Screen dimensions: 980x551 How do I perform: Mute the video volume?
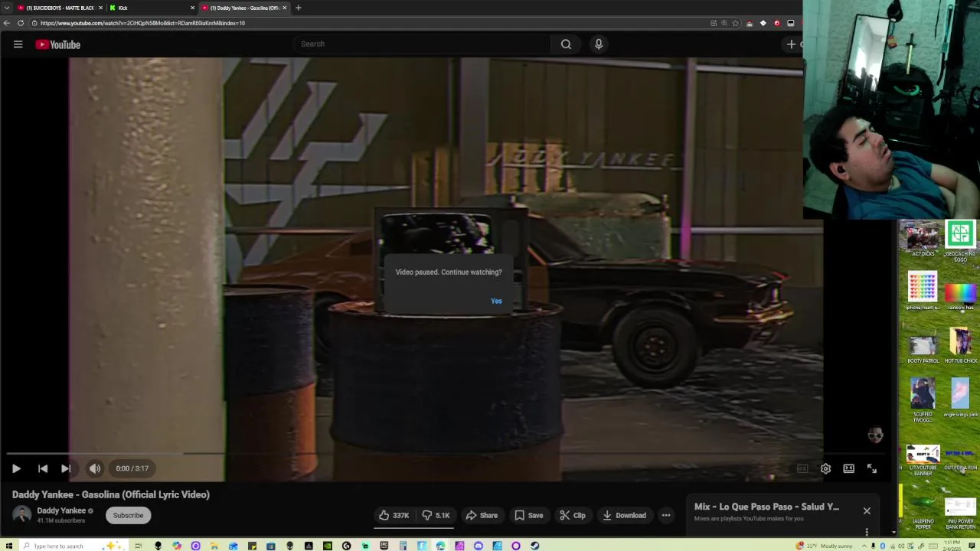tap(95, 468)
